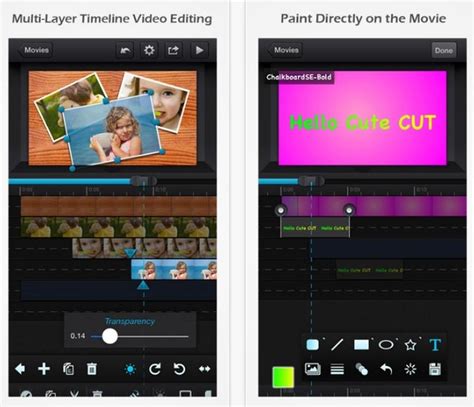Open settings gear in top toolbar

coord(149,50)
